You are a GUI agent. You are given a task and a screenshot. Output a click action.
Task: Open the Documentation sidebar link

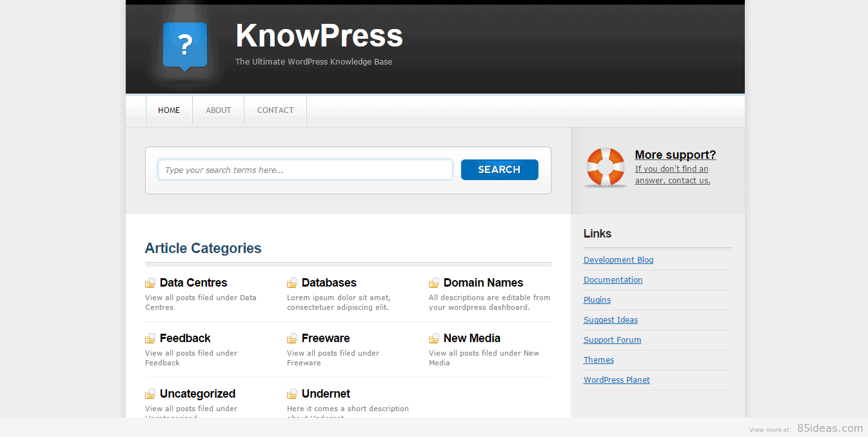coord(613,280)
